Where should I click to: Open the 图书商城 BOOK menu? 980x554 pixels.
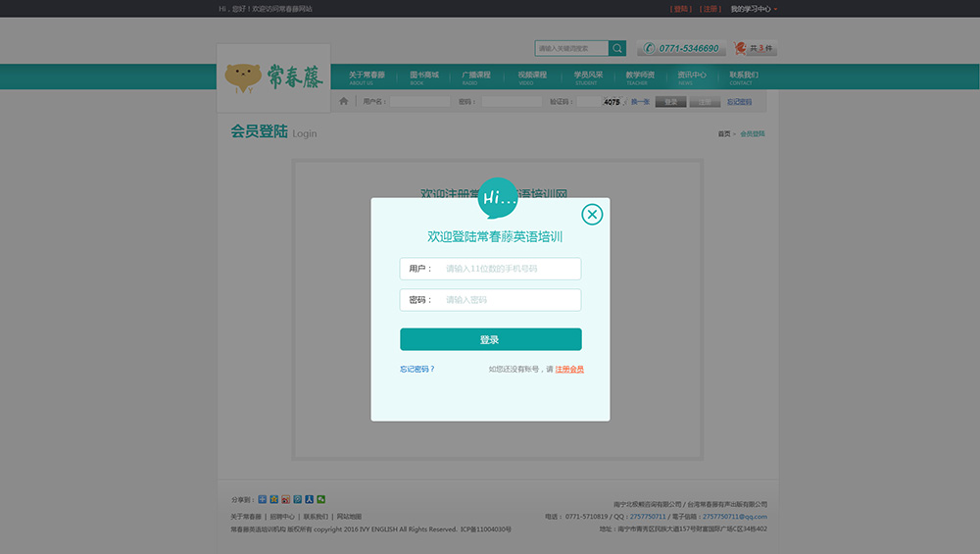[x=423, y=77]
